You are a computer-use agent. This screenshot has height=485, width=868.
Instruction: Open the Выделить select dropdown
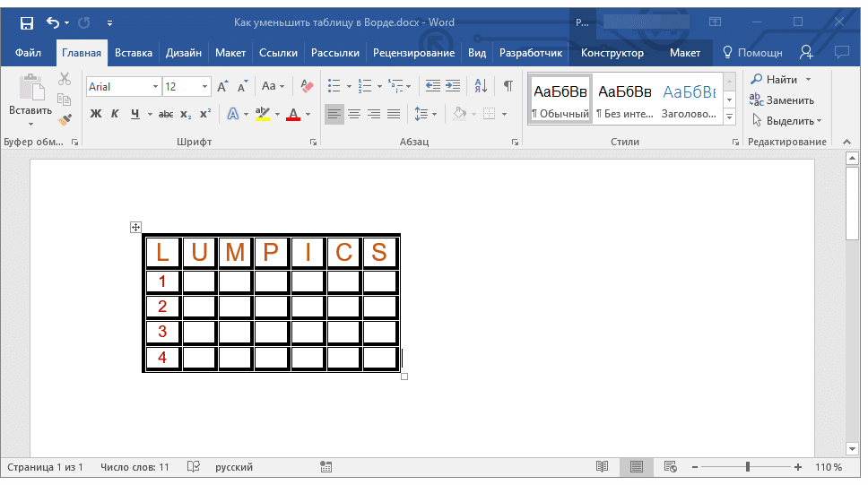click(x=786, y=121)
